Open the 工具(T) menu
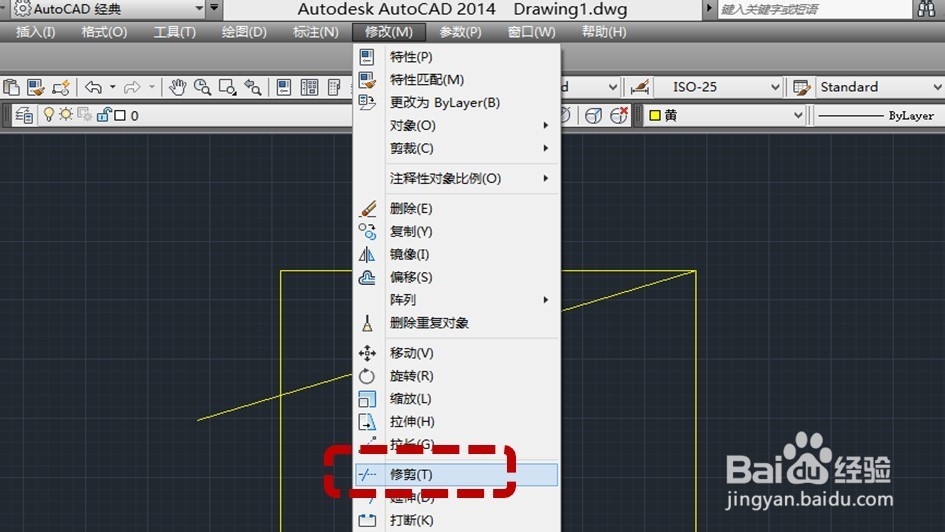945x532 pixels. [x=175, y=32]
